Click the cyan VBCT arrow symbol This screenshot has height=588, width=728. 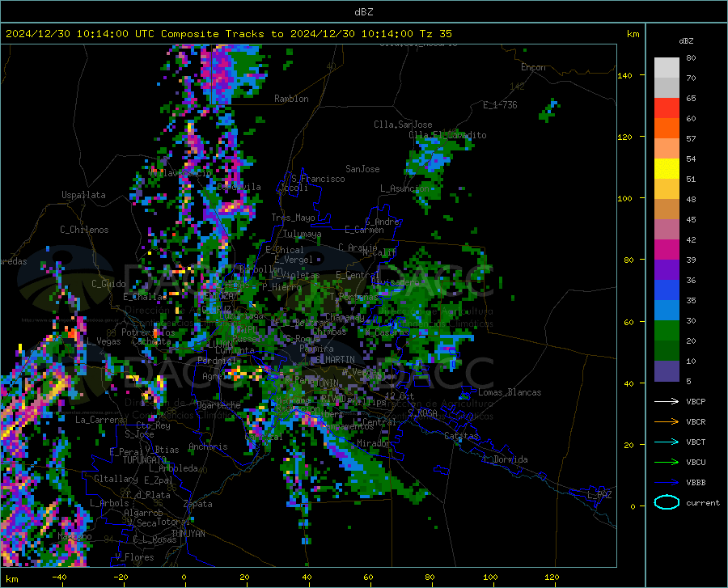667,442
